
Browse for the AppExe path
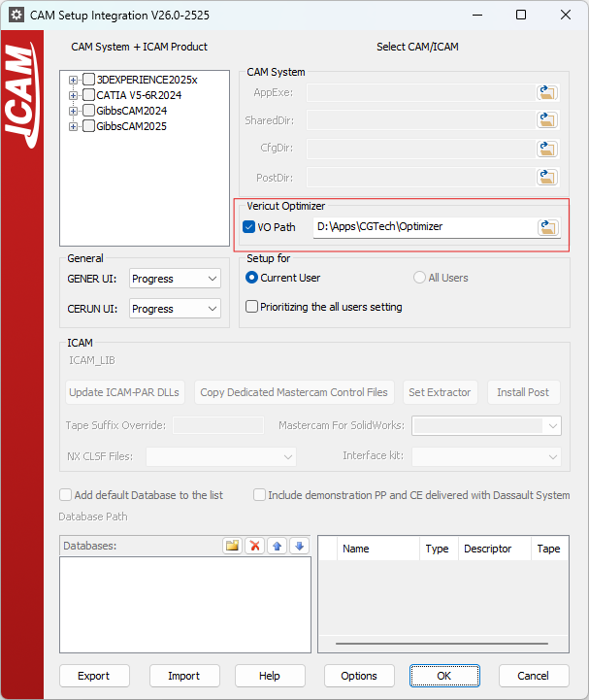pyautogui.click(x=547, y=93)
